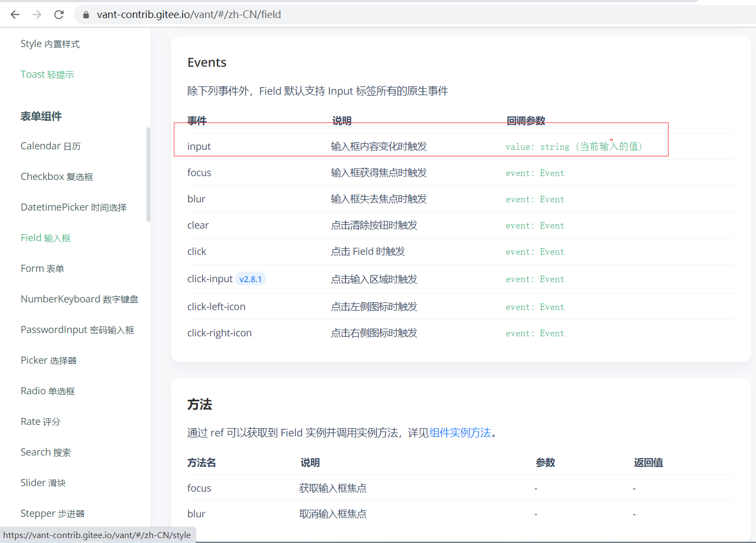Open Toast 轻提示 in sidebar
The image size is (756, 543).
[x=47, y=74]
